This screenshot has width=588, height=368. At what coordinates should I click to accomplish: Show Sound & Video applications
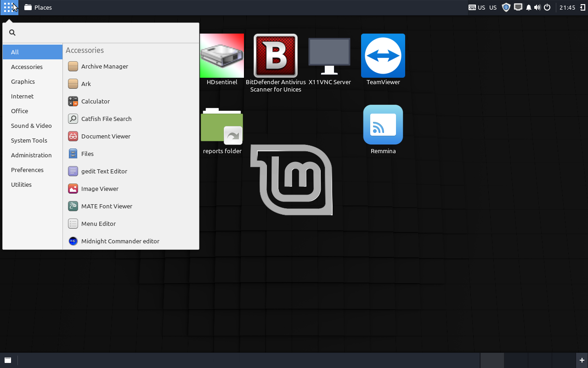point(33,126)
